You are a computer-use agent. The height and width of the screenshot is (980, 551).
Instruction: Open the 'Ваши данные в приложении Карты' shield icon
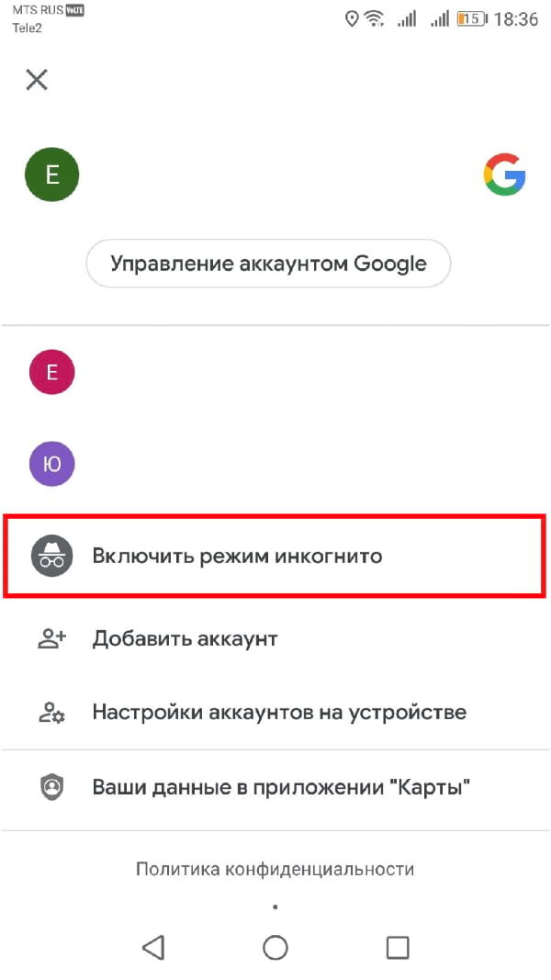tap(52, 787)
